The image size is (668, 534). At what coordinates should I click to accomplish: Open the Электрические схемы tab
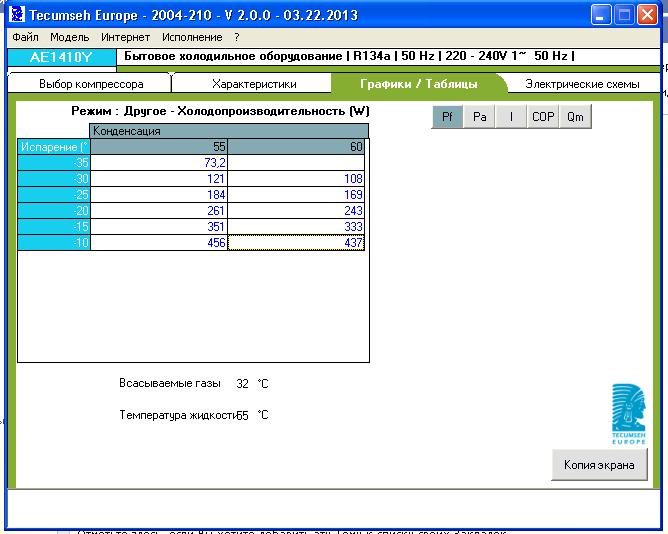582,84
